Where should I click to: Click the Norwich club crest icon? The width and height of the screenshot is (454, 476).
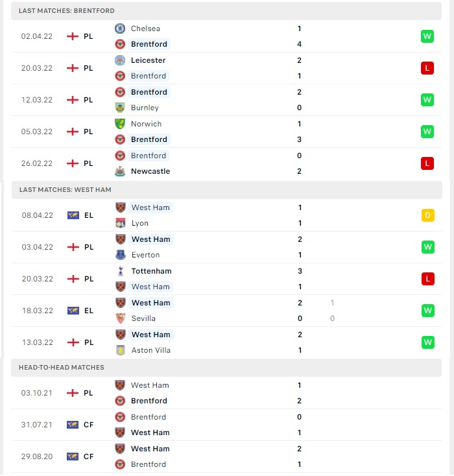point(120,124)
